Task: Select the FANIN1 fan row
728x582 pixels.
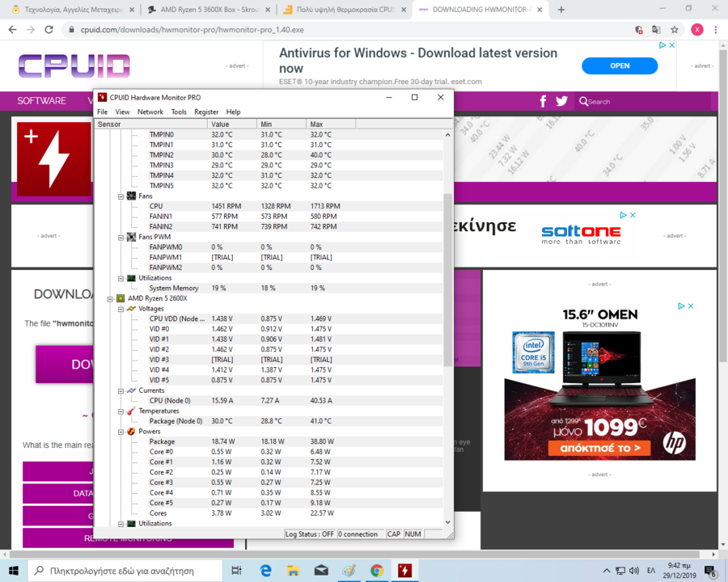Action: point(269,217)
